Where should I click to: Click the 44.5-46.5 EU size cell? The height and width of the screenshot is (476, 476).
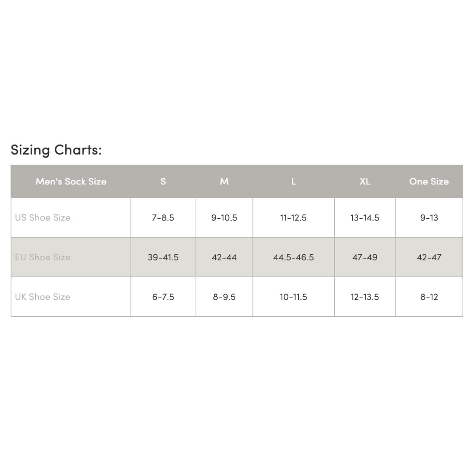click(294, 257)
